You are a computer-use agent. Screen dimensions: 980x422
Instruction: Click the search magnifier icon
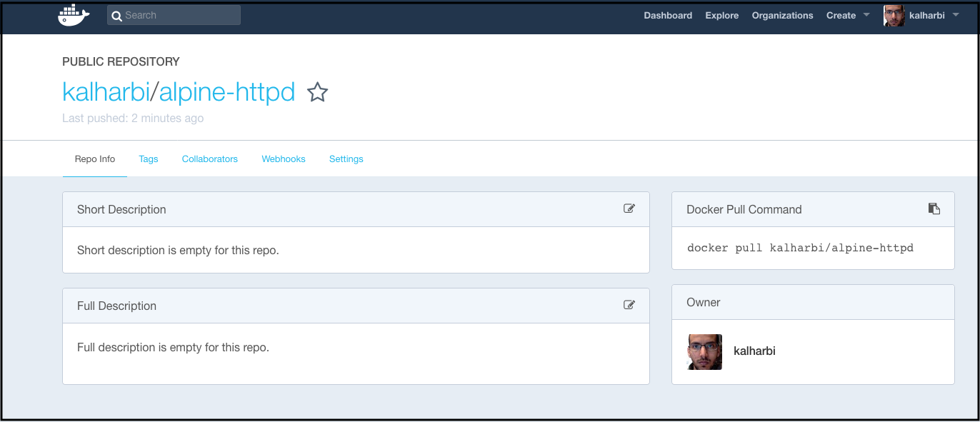(x=117, y=16)
